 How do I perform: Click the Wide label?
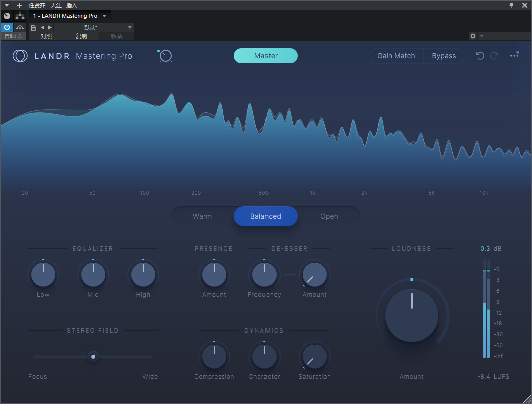(150, 377)
